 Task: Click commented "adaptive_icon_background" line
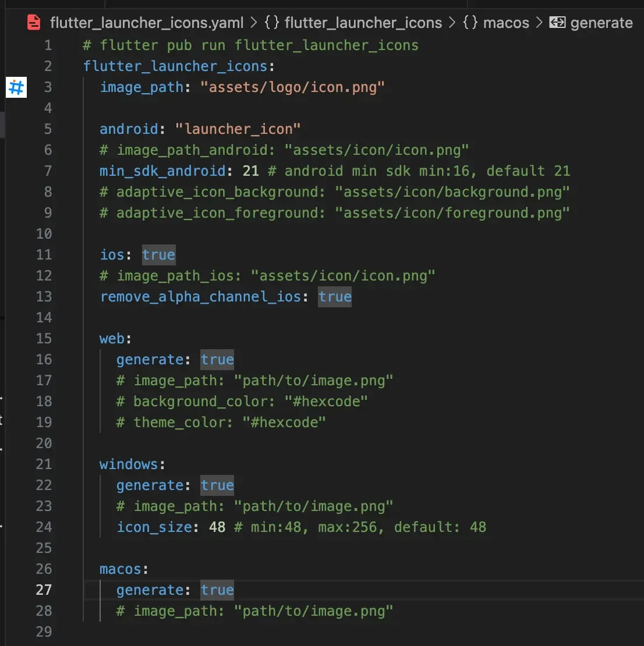point(334,192)
